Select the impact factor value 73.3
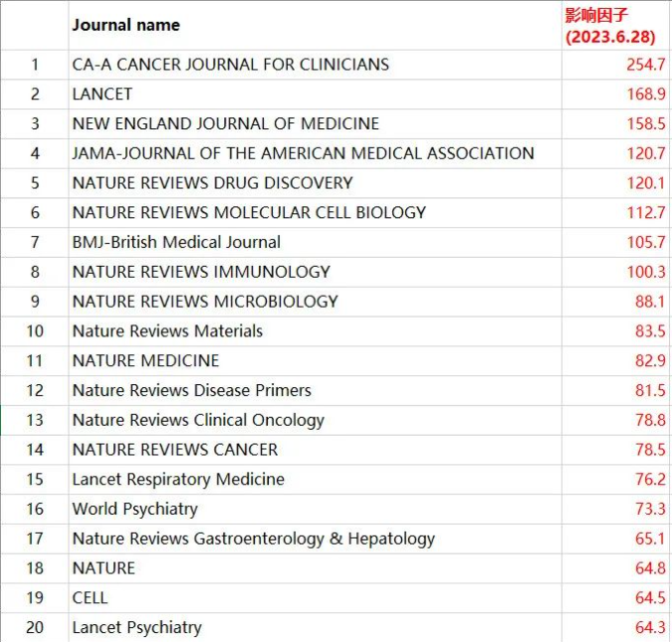This screenshot has height=642, width=672. tap(650, 510)
